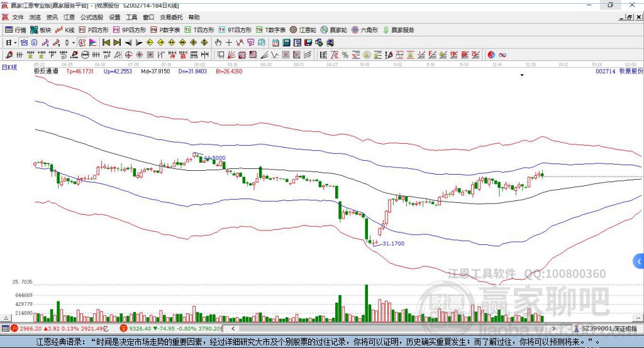
Task: Expand the candlestick style dropdown arrow
Action: tap(74, 43)
